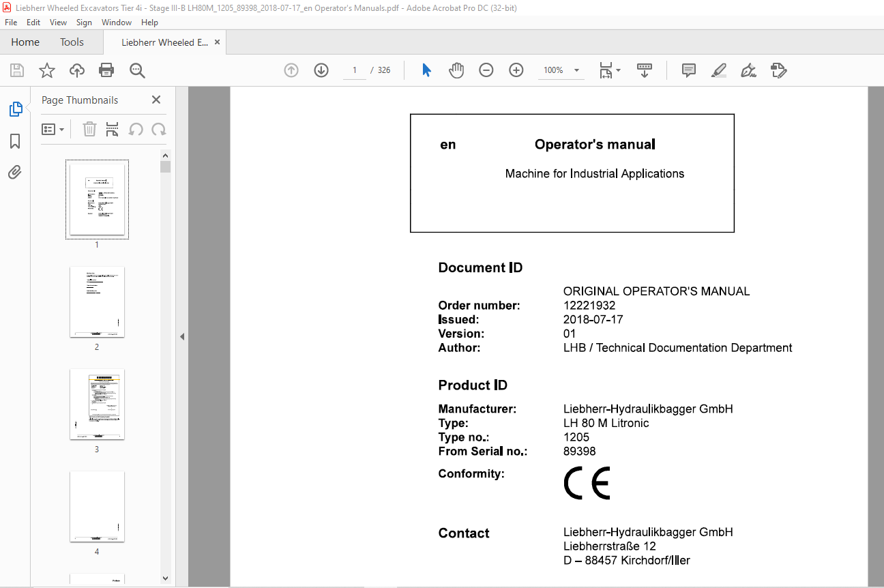This screenshot has height=588, width=884.
Task: Bookmark this file with the star icon
Action: tap(46, 70)
